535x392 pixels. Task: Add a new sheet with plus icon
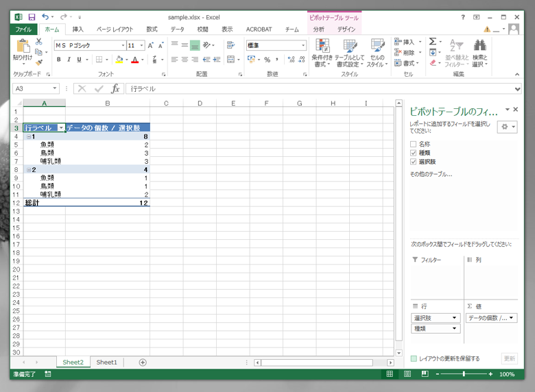[143, 363]
